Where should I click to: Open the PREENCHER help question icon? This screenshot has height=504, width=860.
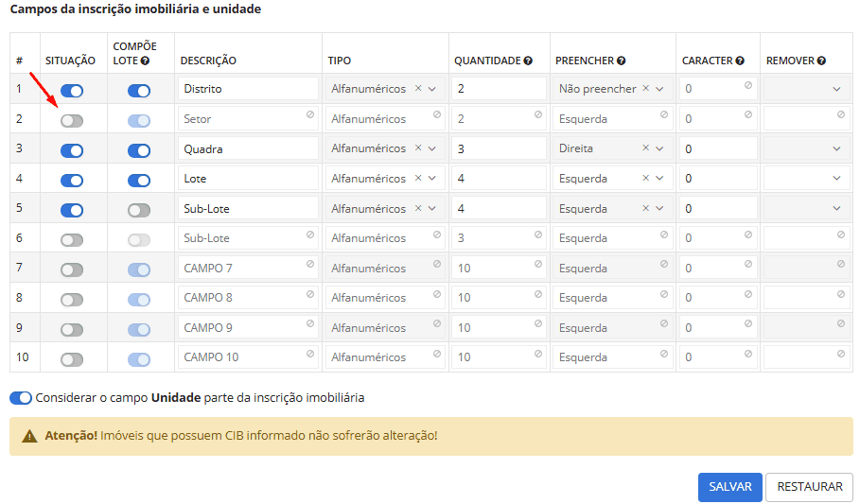[x=621, y=61]
